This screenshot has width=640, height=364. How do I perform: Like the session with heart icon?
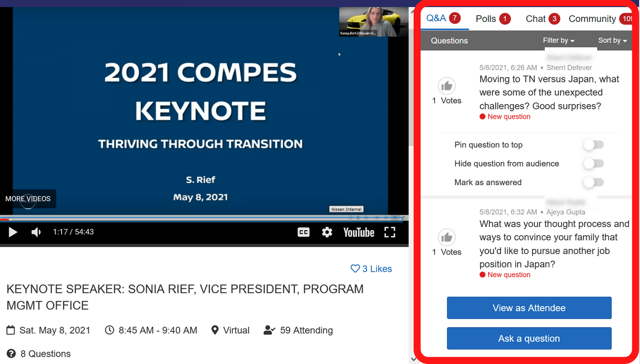click(355, 269)
